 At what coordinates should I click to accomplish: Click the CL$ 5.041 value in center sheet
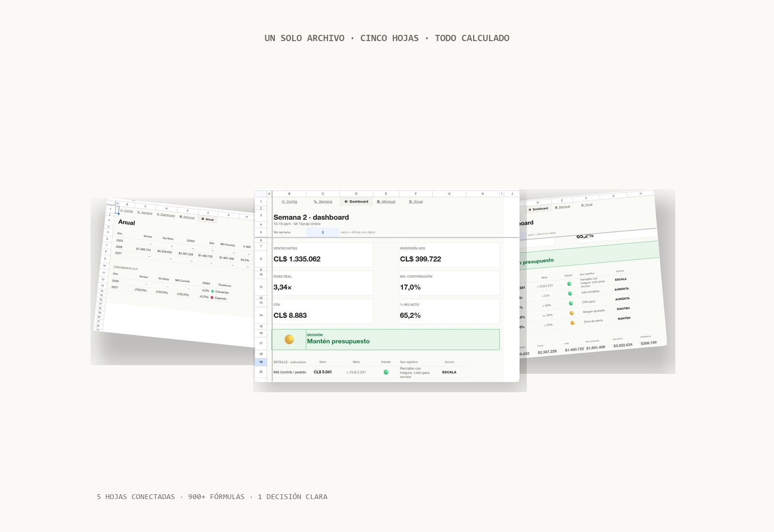coord(323,372)
